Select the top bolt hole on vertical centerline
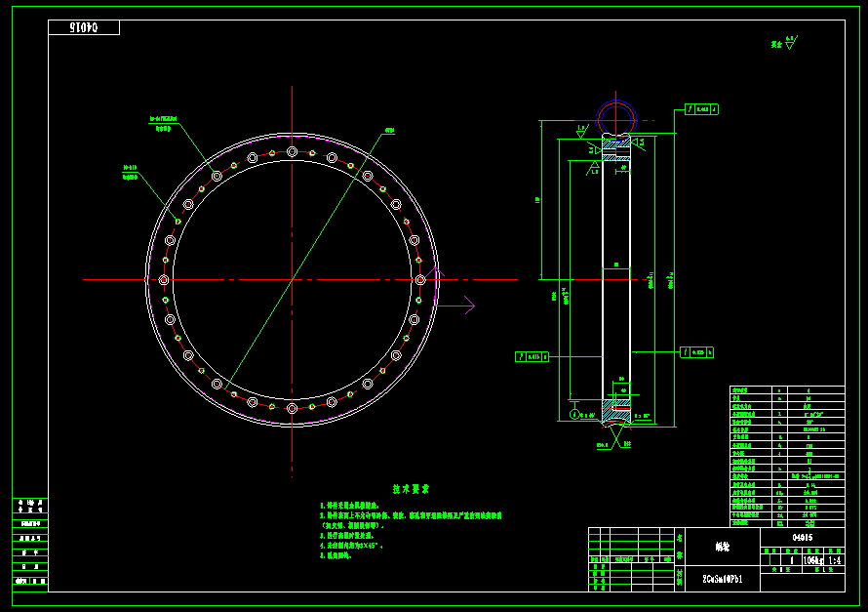This screenshot has height=612, width=868. point(293,151)
